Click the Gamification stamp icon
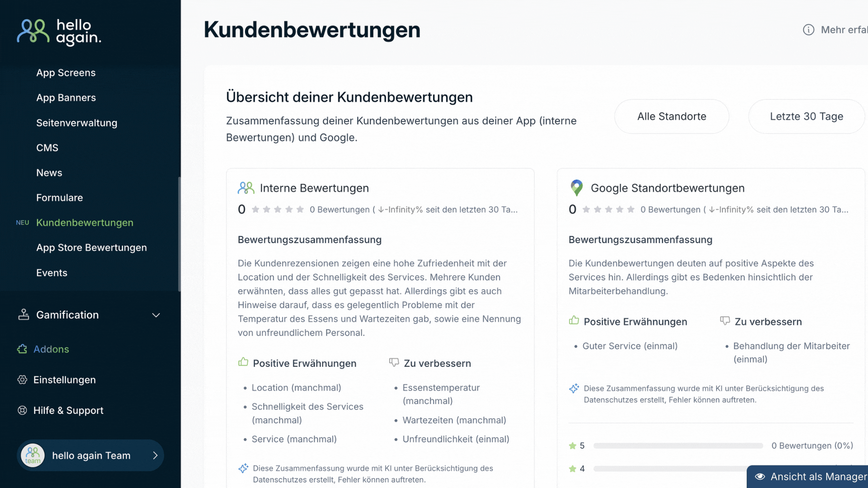The image size is (868, 488). 24,314
